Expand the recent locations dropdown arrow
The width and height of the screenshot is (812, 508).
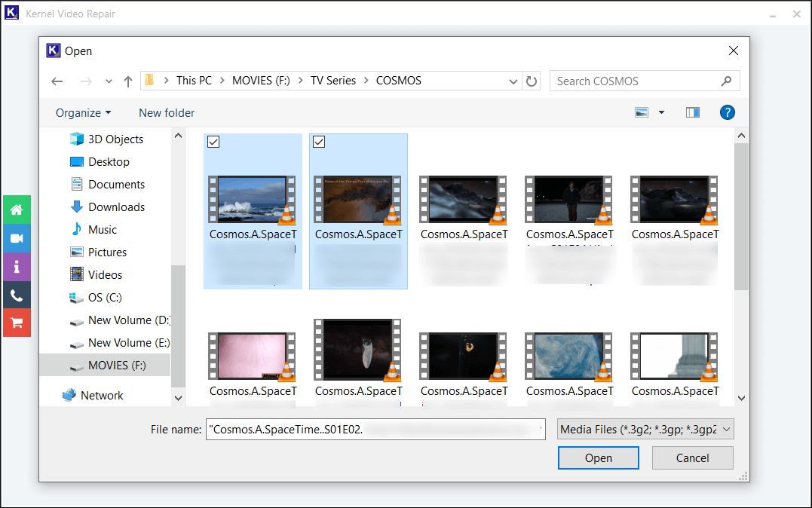coord(109,81)
